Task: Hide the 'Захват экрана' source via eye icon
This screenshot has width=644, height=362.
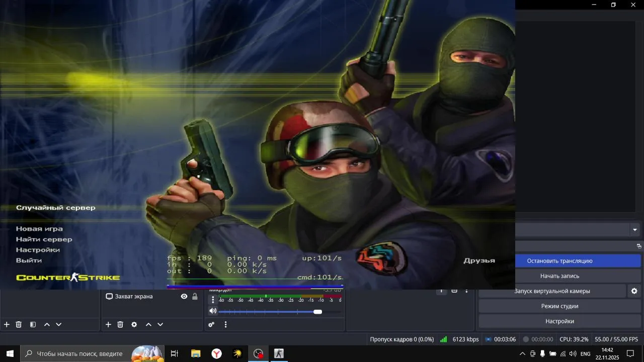Action: 184,297
